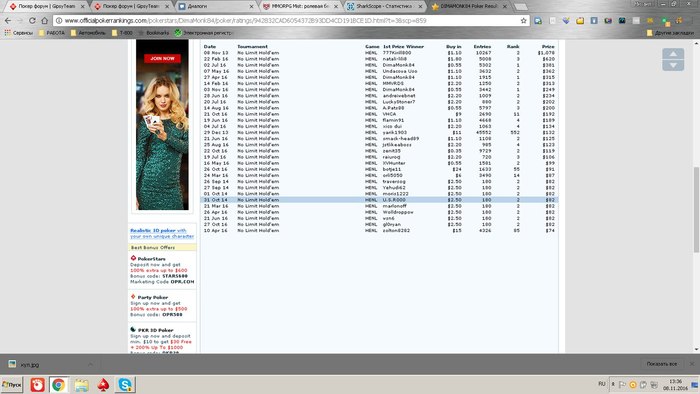Open the Пуск start menu
The image size is (700, 394).
coord(12,385)
